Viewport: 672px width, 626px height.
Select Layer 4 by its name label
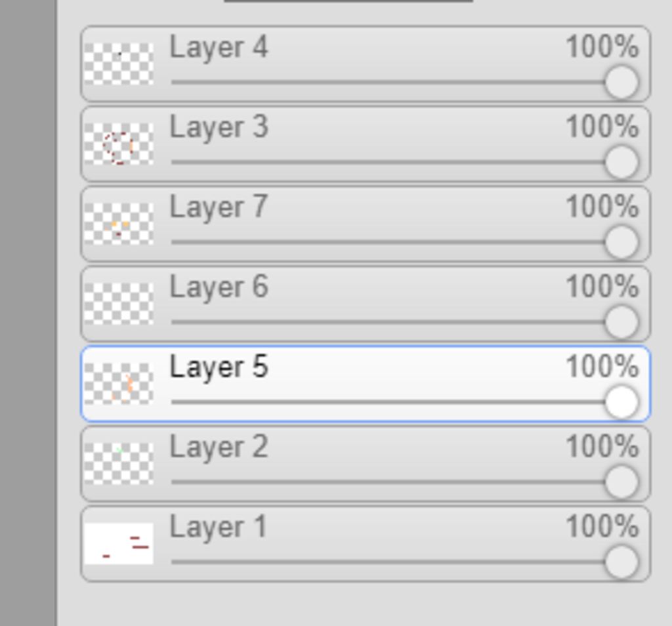(x=219, y=47)
